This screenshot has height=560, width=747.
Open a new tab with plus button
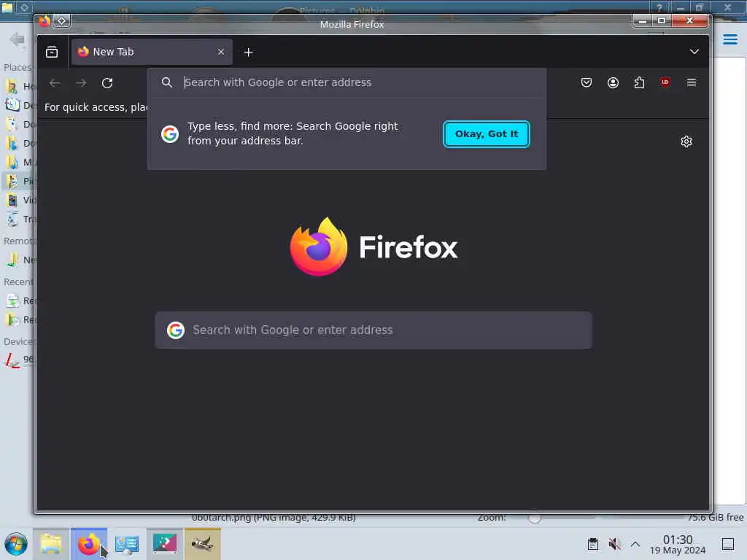(248, 52)
